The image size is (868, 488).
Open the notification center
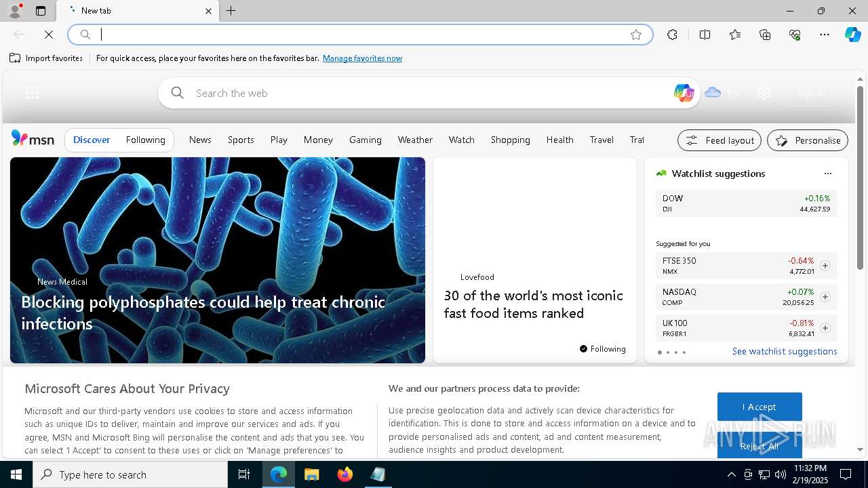tap(846, 474)
